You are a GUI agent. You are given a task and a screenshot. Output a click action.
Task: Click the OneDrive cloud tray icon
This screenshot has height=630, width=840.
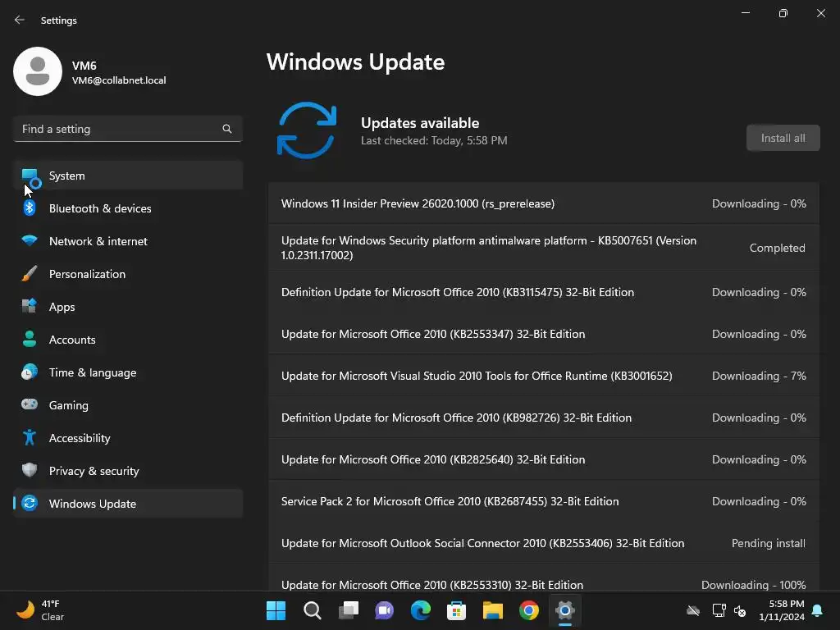[x=693, y=610]
